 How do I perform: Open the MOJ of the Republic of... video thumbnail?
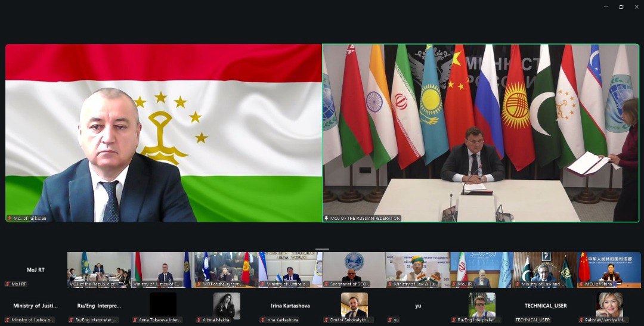click(99, 270)
